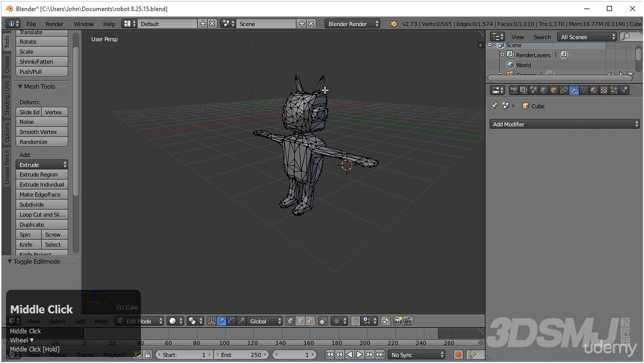Open the Extrude dropdown in Mesh Tools
The width and height of the screenshot is (644, 363).
click(x=42, y=164)
